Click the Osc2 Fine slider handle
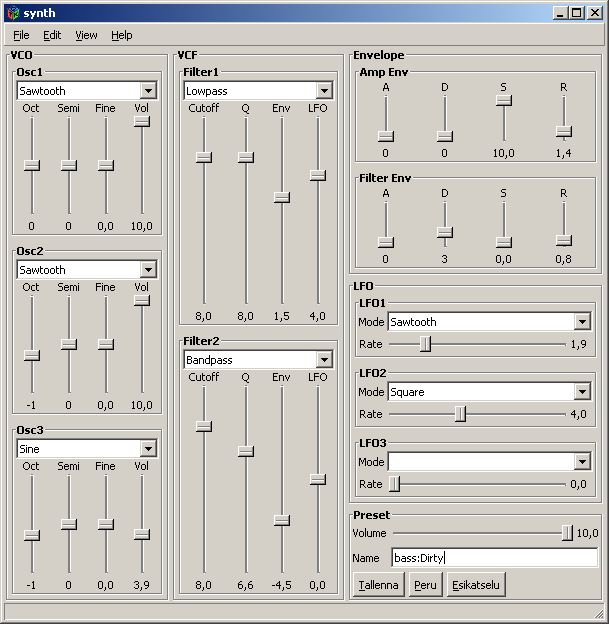609x624 pixels. point(106,344)
